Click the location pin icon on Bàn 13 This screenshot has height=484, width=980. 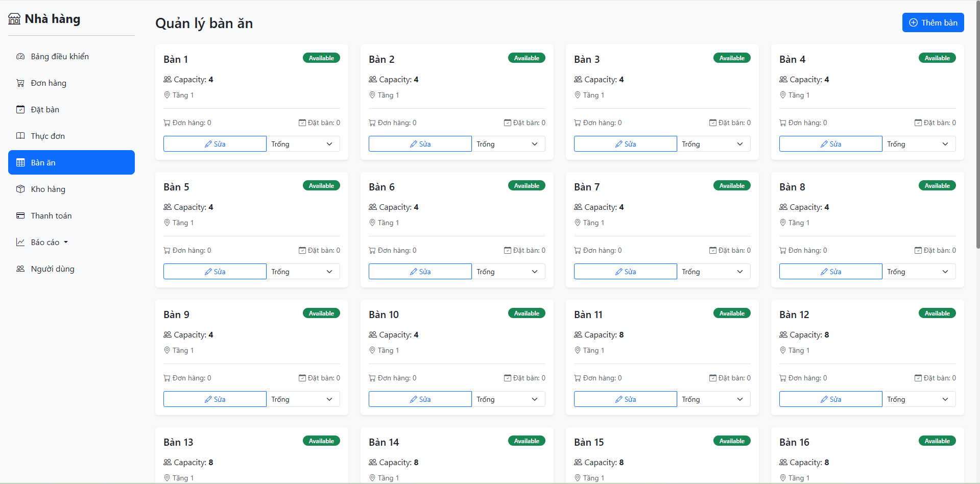click(x=167, y=478)
